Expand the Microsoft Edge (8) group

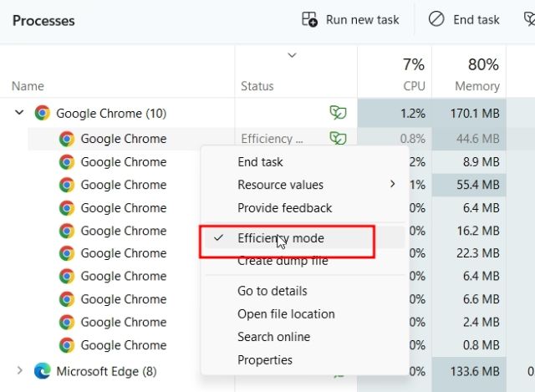20,370
